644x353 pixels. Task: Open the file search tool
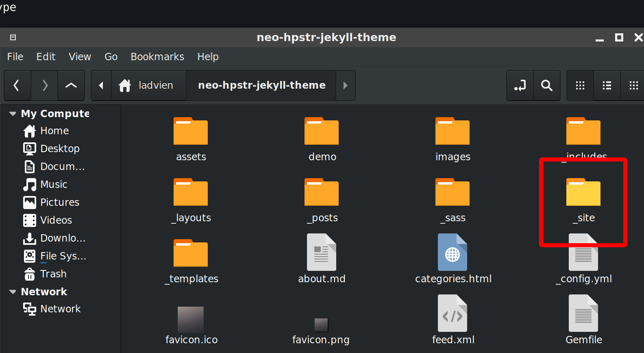tap(547, 85)
